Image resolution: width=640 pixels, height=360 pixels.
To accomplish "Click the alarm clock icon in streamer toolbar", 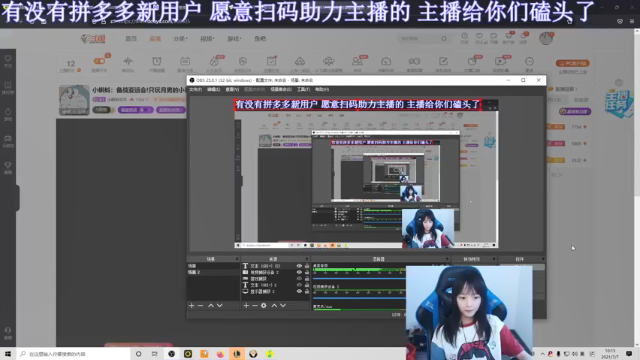I will coord(156,61).
